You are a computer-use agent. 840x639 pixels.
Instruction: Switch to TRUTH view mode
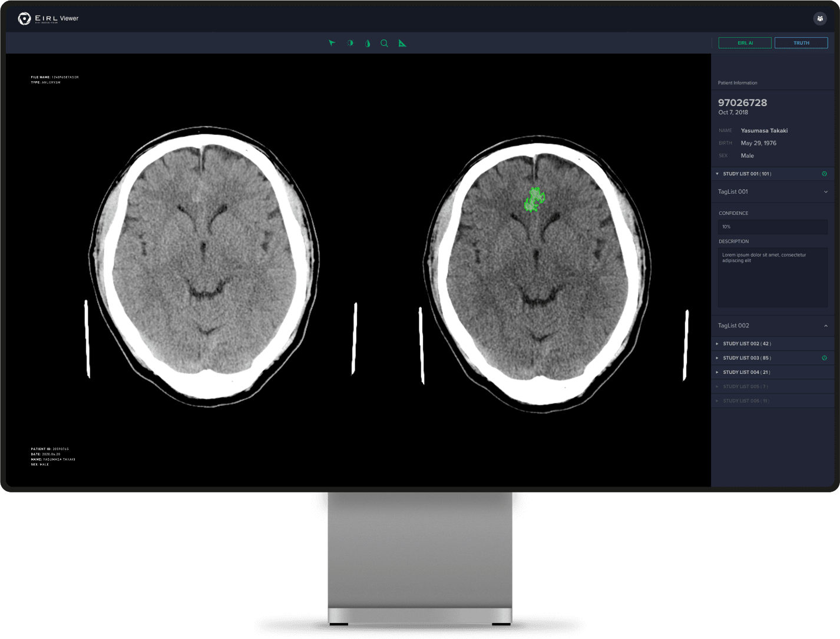801,42
